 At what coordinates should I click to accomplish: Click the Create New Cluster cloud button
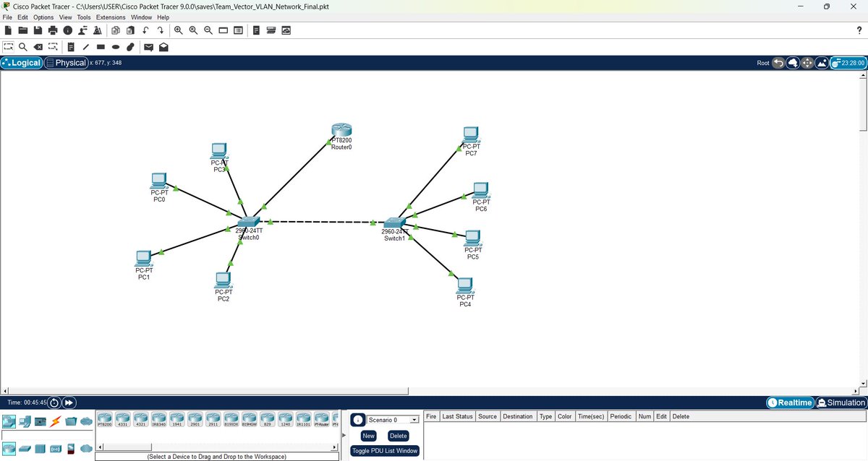(793, 63)
